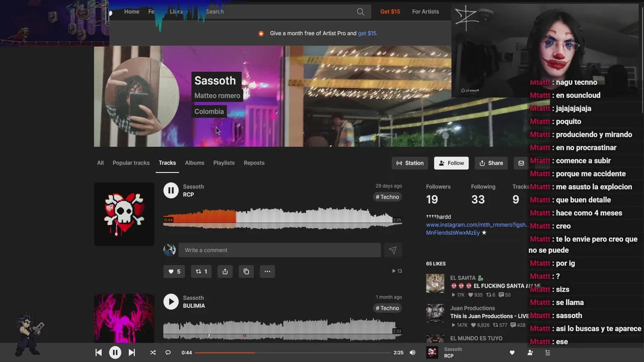Open EL MUNDO ES TUYO liked track
Viewport: 644px width, 362px height.
[476, 338]
